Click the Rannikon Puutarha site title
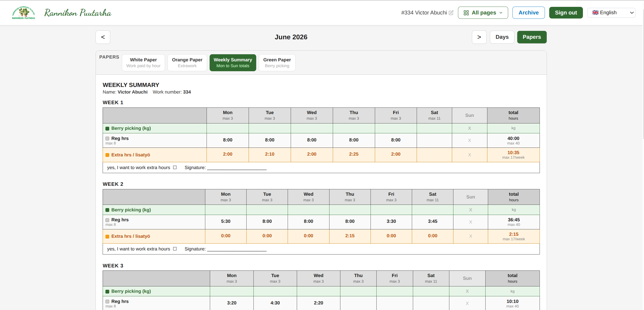 [x=78, y=13]
